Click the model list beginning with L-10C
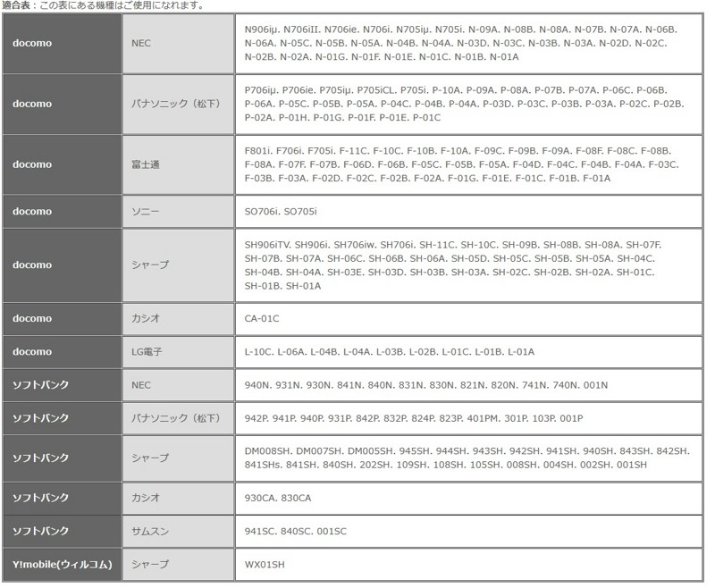Image resolution: width=715 pixels, height=588 pixels. point(389,352)
